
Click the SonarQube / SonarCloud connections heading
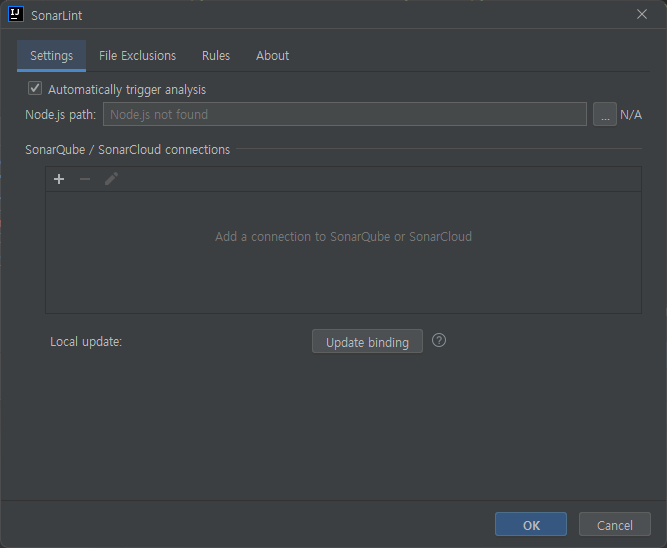coord(128,150)
